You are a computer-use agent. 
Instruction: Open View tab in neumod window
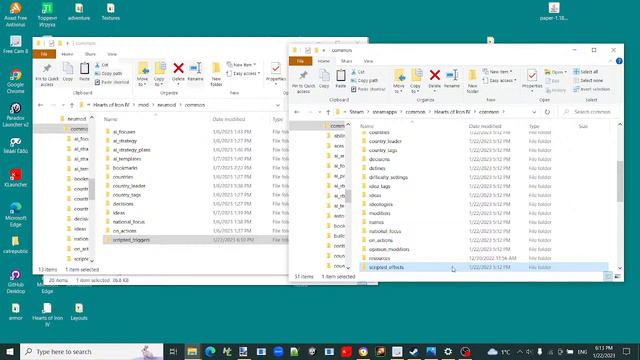point(112,54)
